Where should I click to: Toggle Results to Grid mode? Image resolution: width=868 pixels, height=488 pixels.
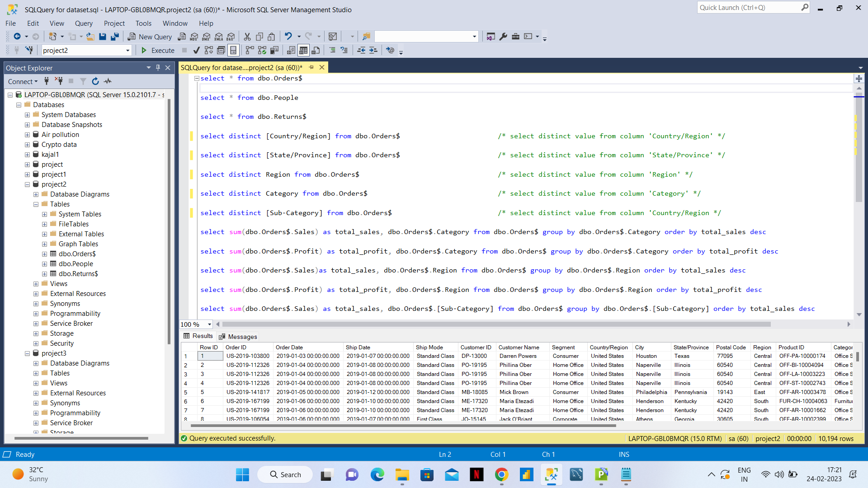click(x=303, y=50)
